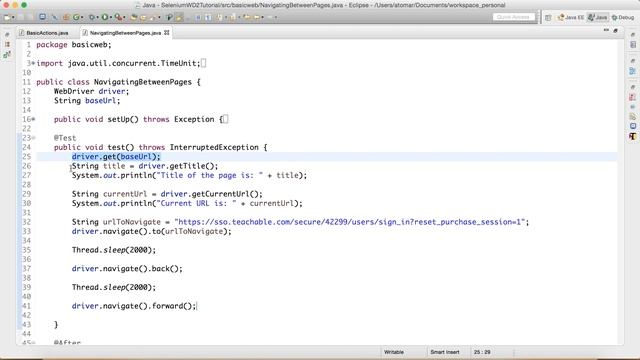Minimize the editor area
The image size is (640, 360).
click(606, 30)
